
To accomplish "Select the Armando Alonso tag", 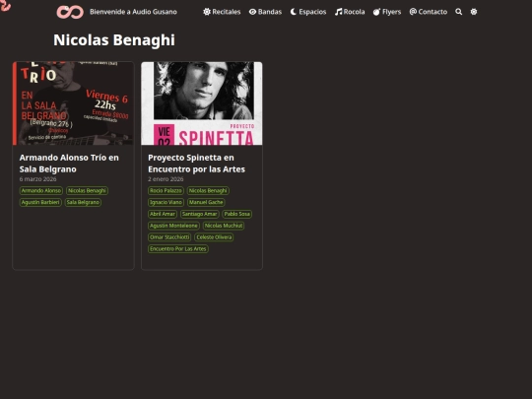I will (41, 191).
